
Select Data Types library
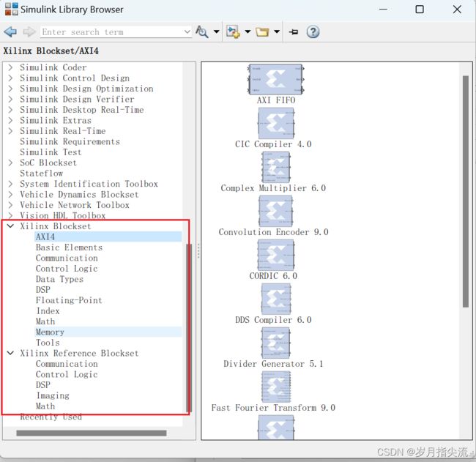(59, 279)
